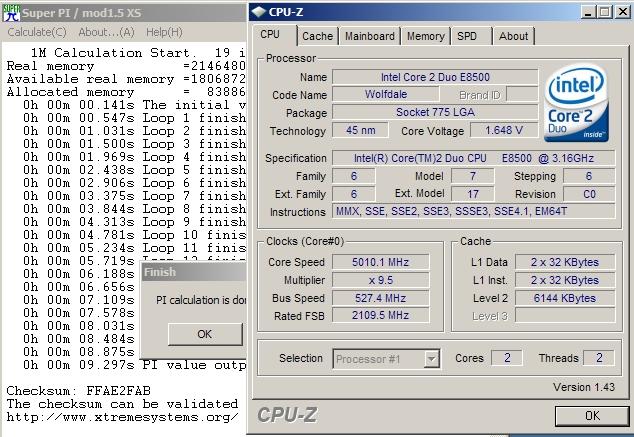Screen dimensions: 634x437
Task: Click the Checksum: FFAE2FAB line in Super PI
Action: [x=78, y=391]
